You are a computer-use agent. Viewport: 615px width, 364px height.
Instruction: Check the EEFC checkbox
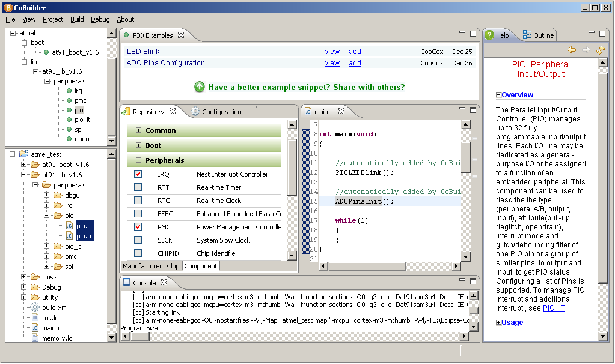click(x=138, y=214)
